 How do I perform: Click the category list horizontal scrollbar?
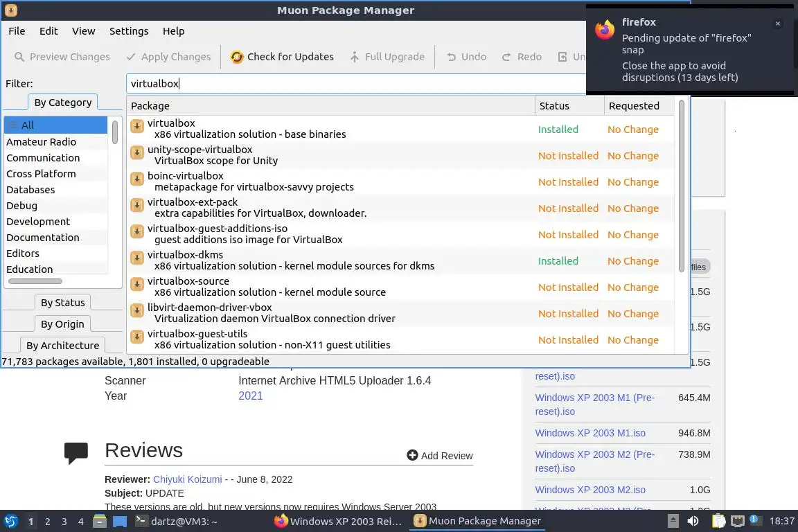(35, 281)
